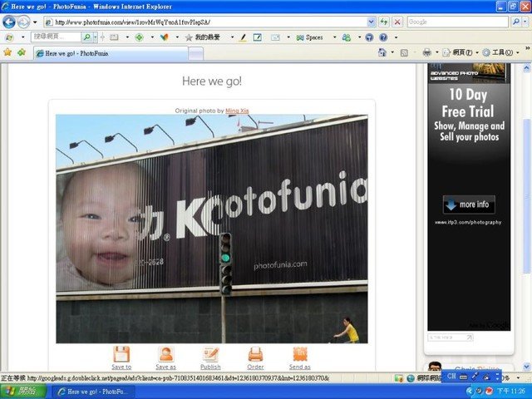The width and height of the screenshot is (532, 399).
Task: Click the 'Order' text link
Action: tap(255, 367)
